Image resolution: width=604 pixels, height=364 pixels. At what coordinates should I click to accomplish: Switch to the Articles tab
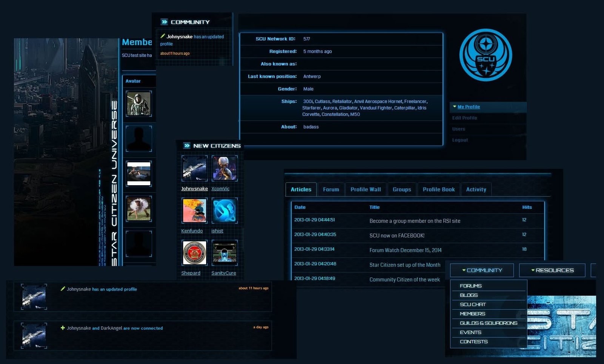coord(301,189)
